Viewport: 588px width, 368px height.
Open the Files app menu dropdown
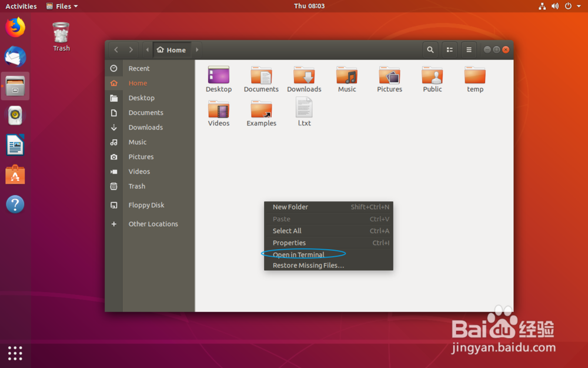coord(62,6)
